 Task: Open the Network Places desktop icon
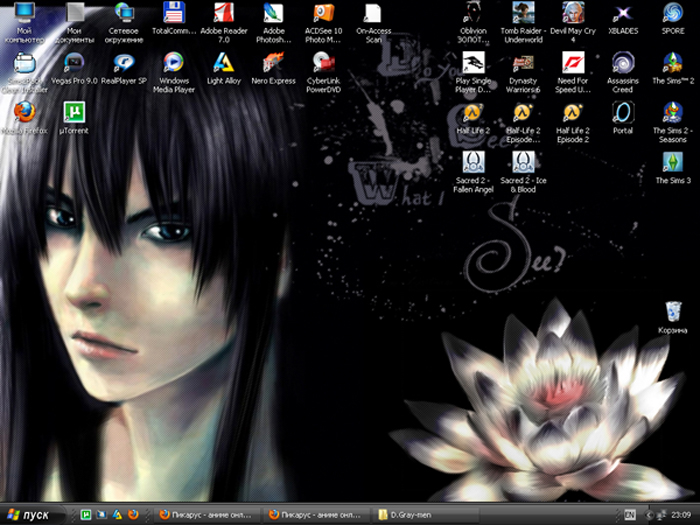124,22
